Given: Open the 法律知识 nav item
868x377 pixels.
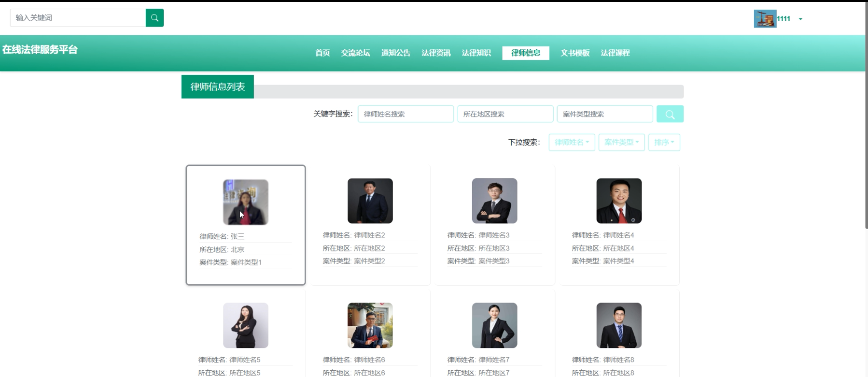Looking at the screenshot, I should [x=476, y=53].
